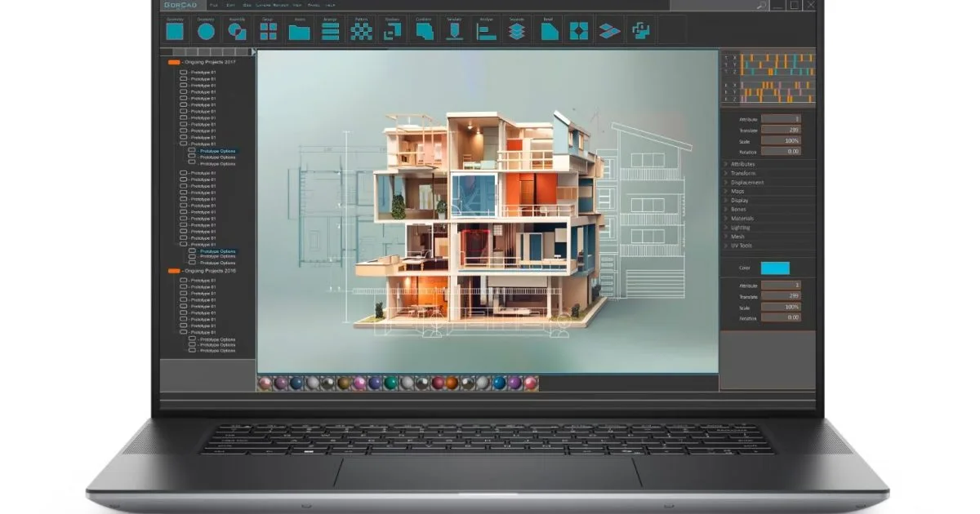Click the blue Color swatch

[x=775, y=268]
